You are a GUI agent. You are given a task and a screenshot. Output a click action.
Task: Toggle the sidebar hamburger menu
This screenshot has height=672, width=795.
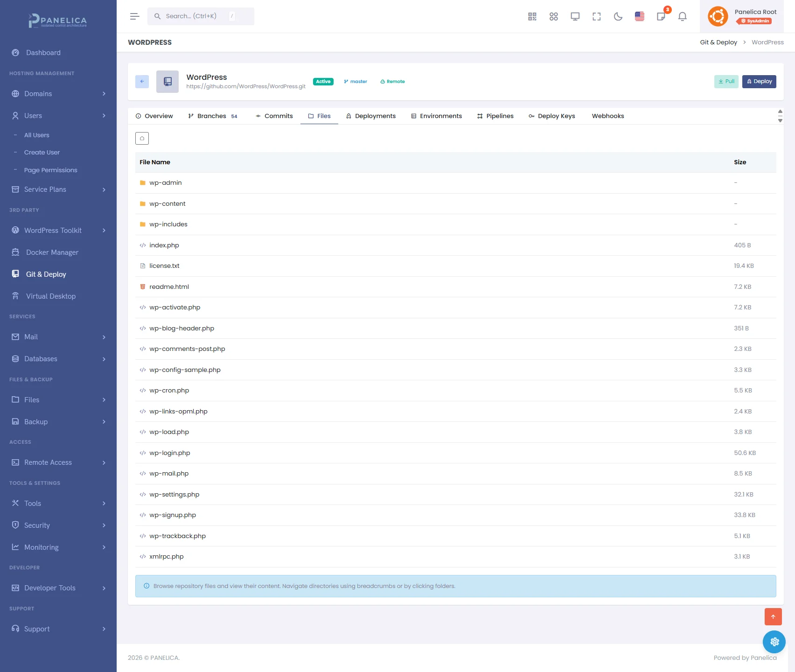[x=135, y=16]
